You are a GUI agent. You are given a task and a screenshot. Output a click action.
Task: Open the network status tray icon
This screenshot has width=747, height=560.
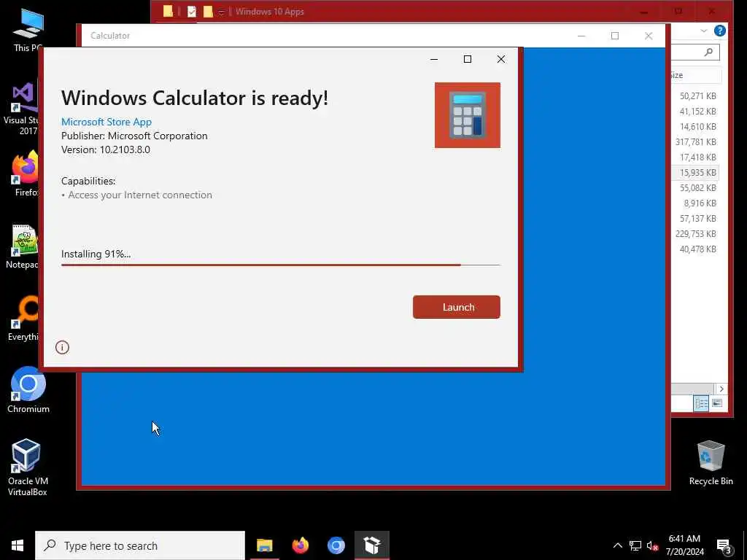pos(635,545)
